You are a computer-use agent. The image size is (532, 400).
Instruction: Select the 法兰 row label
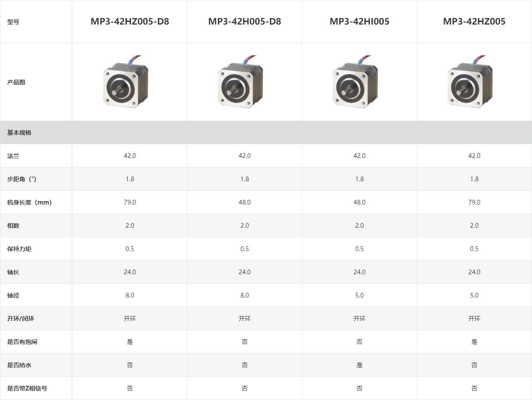click(x=13, y=156)
